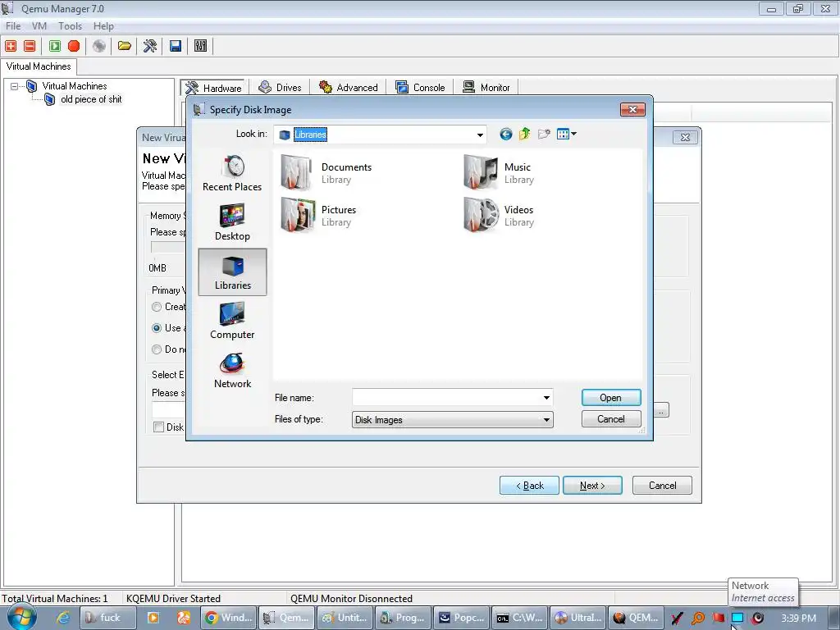This screenshot has height=630, width=840.
Task: Expand the Look in dropdown
Action: [480, 135]
